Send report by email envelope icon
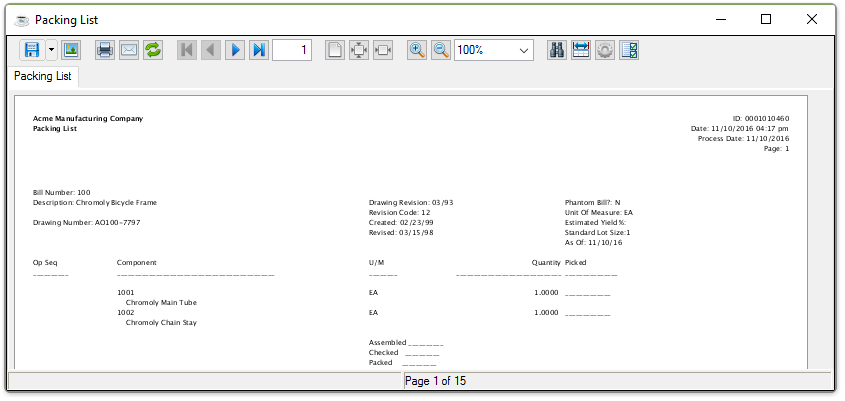Viewport: 845px width, 401px height. coord(128,50)
